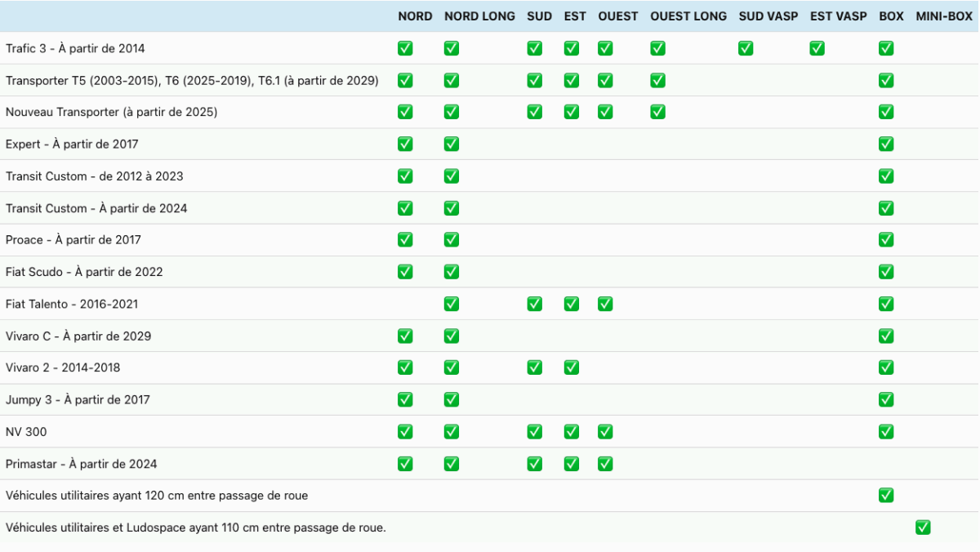Select Nouveau Transporter check mark under EST
The image size is (980, 552).
(572, 112)
